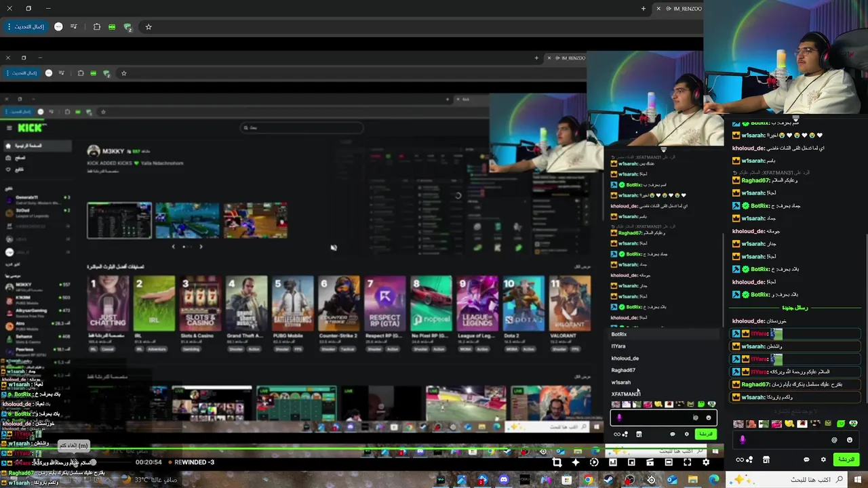Viewport: 868px width, 488px height.
Task: Open profile avatar in outermost browser toolbar
Action: [x=58, y=27]
